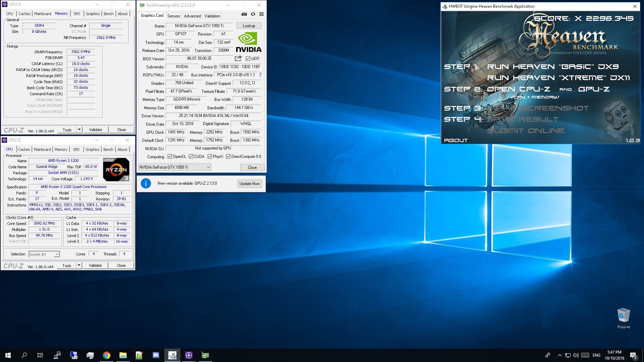This screenshot has width=644, height=362.
Task: Open SPD tab in top CPU-Z window
Action: click(77, 14)
